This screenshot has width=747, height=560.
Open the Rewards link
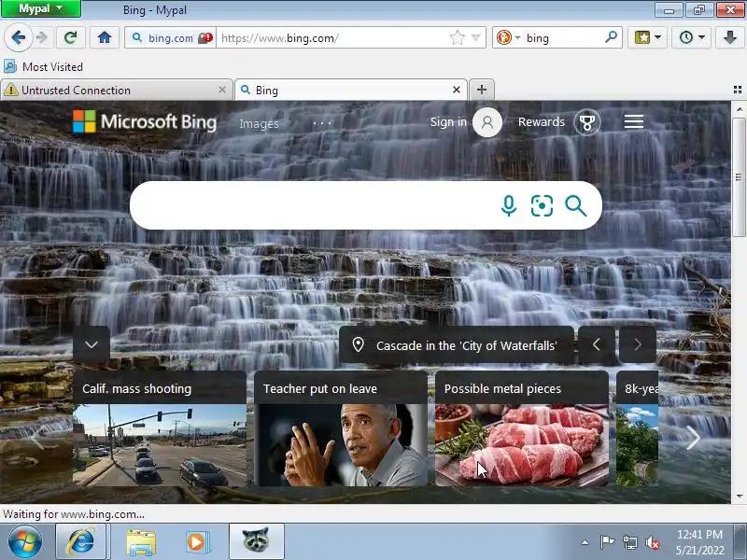point(542,122)
